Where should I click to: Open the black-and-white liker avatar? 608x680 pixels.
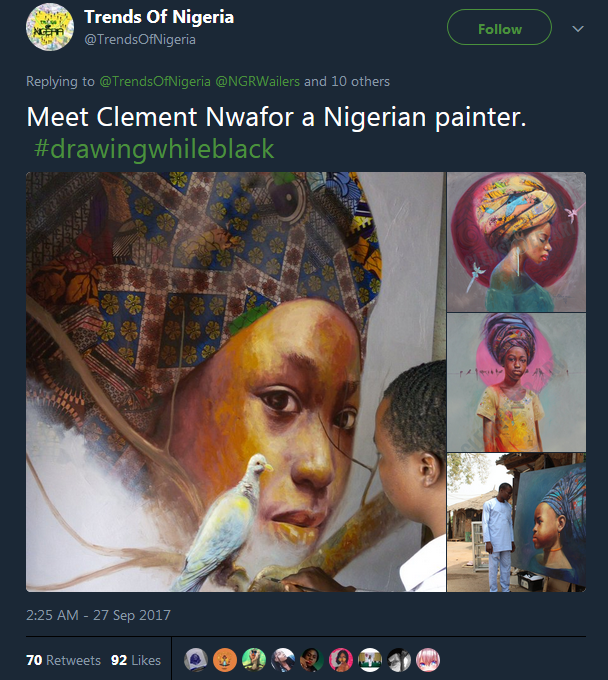pyautogui.click(x=399, y=660)
